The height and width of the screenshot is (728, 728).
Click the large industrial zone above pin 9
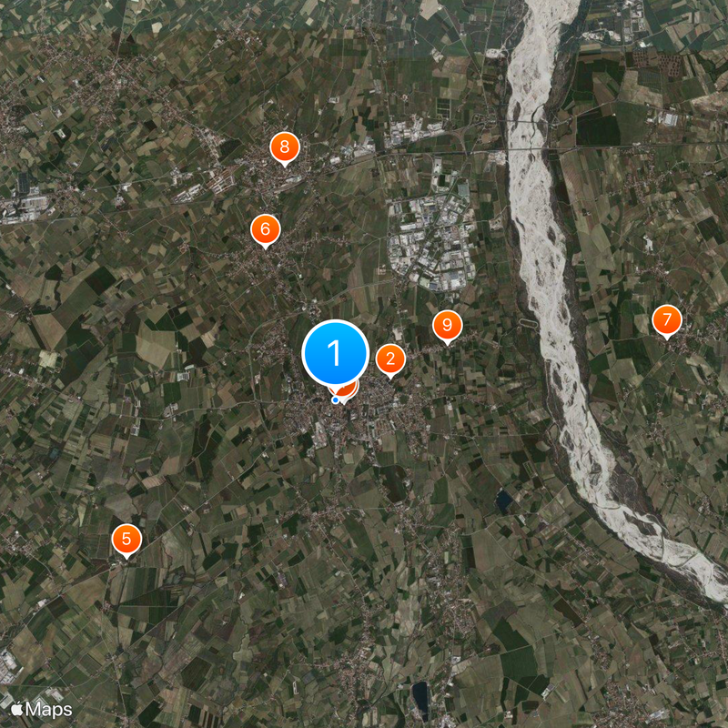(430, 241)
